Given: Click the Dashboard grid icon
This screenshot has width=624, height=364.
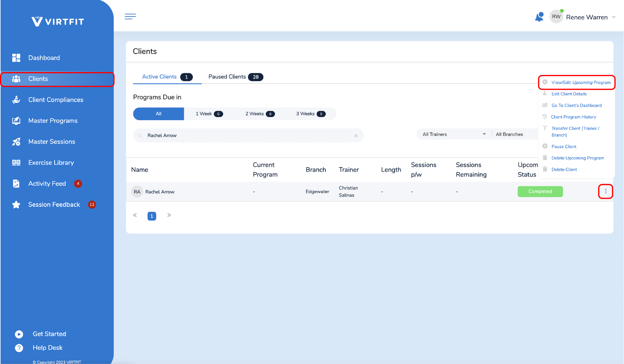Looking at the screenshot, I should (16, 58).
